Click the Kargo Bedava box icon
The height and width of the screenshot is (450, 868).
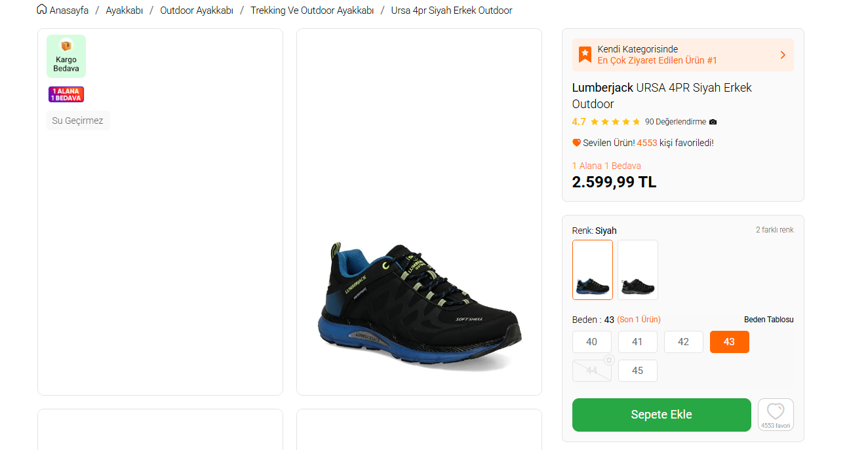(x=66, y=47)
